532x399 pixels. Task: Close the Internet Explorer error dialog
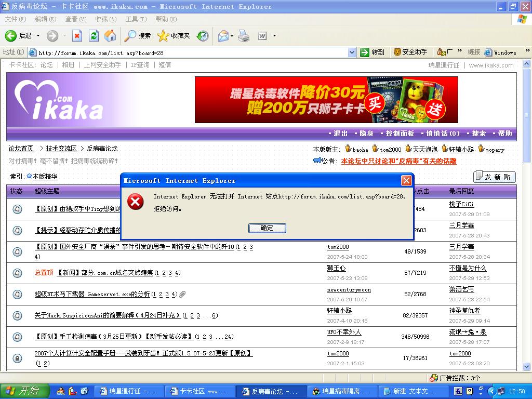pos(406,181)
